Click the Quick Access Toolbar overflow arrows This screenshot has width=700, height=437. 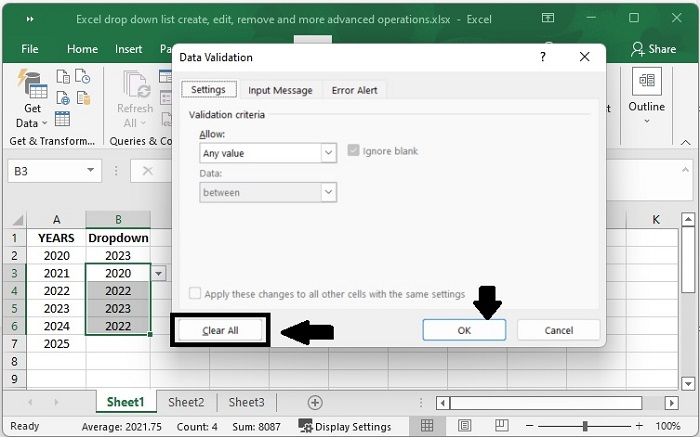30,19
